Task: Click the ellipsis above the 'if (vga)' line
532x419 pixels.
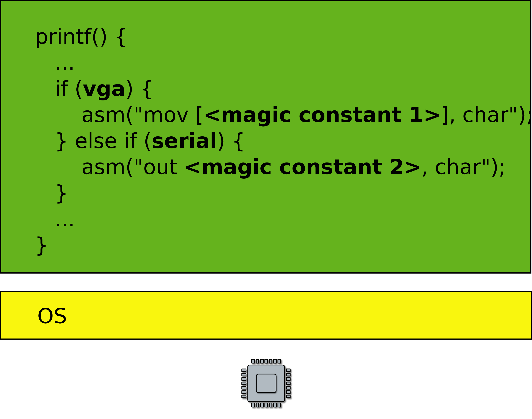Action: (65, 67)
